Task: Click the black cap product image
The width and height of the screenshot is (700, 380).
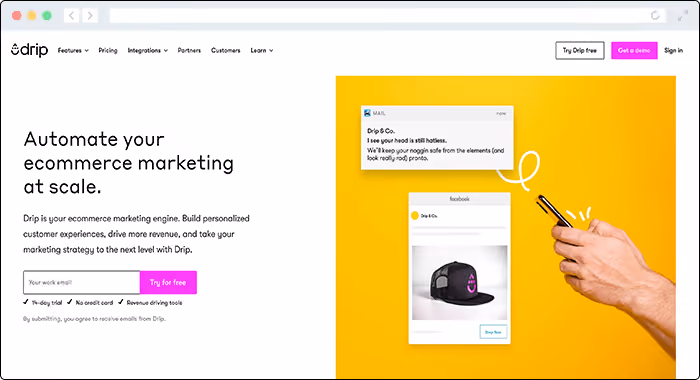Action: point(459,283)
